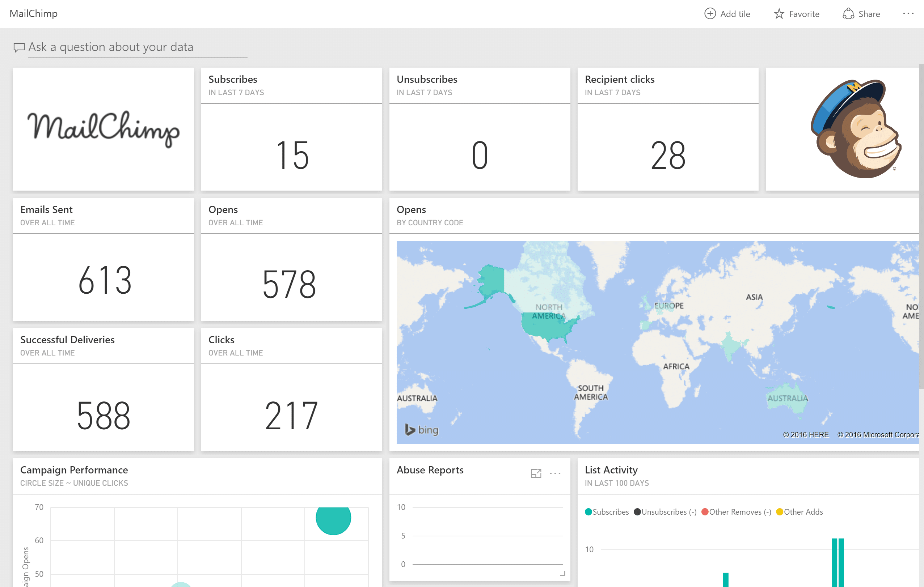Image resolution: width=924 pixels, height=587 pixels.
Task: Click the Add tile plus icon
Action: [x=710, y=14]
